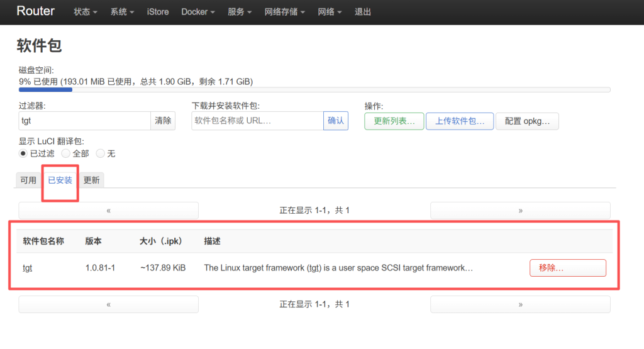Expand the Docker dropdown menu

pos(198,12)
